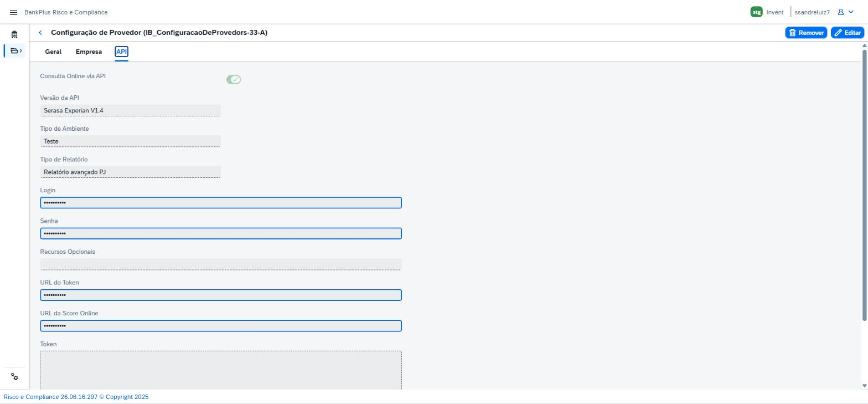This screenshot has height=404, width=868.
Task: Click the Invent label in the header
Action: (x=775, y=12)
